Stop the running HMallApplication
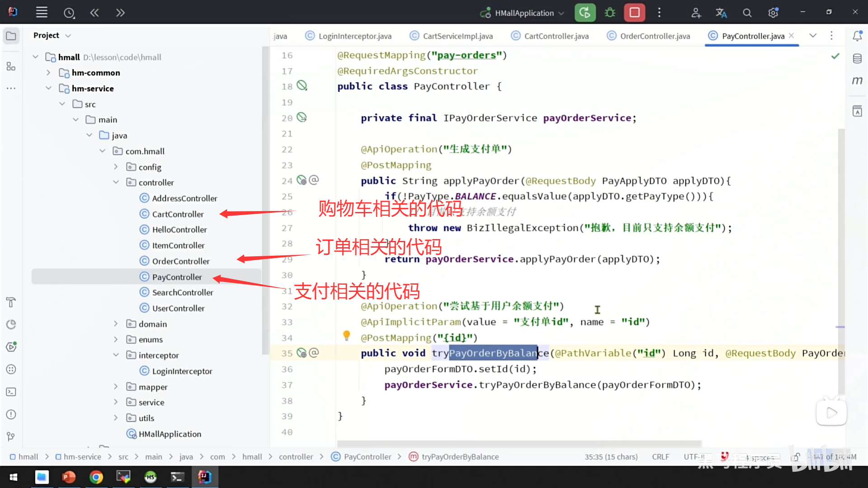 (634, 13)
